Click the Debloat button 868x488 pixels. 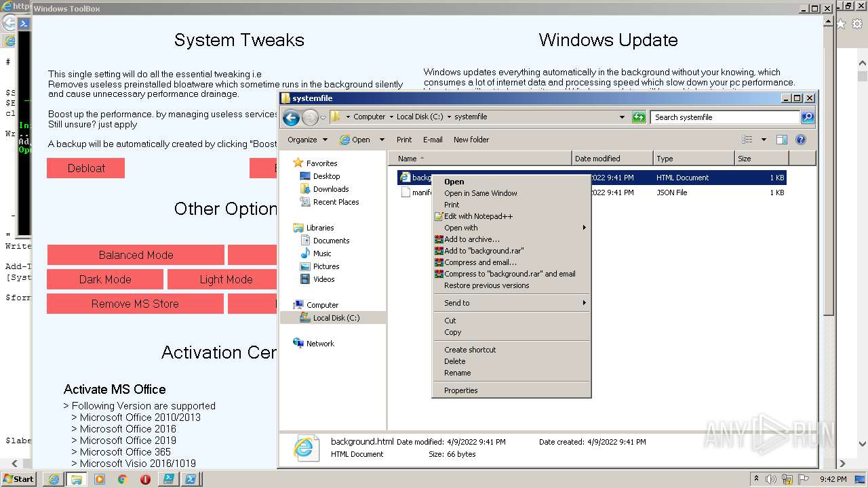85,168
